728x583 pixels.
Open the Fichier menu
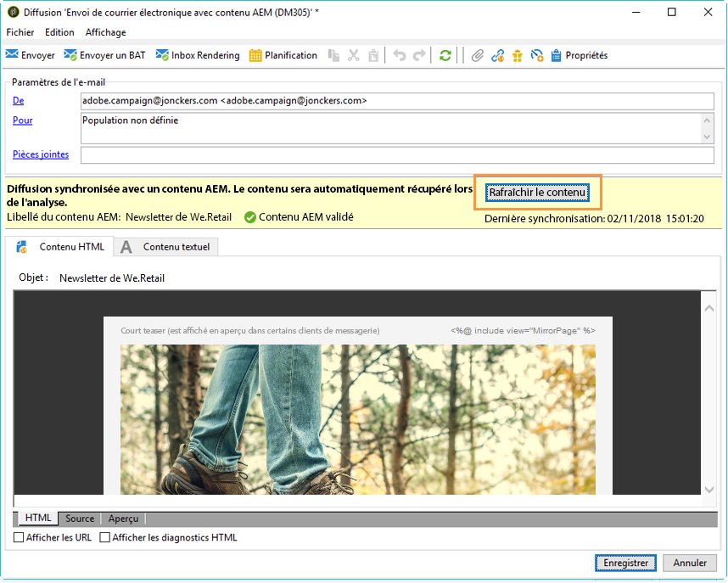(20, 32)
